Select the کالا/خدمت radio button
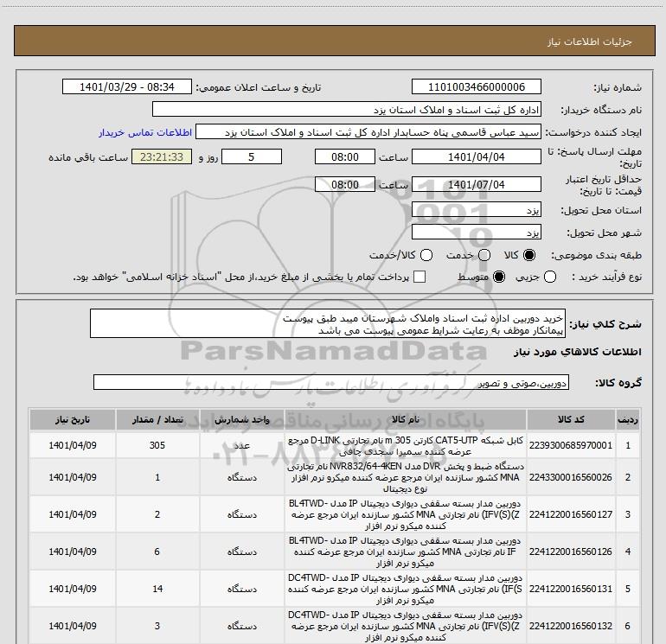The width and height of the screenshot is (666, 644). pyautogui.click(x=426, y=255)
